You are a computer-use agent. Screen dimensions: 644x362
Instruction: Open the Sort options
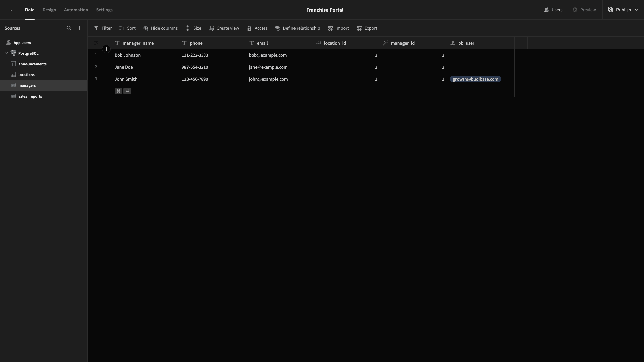127,28
